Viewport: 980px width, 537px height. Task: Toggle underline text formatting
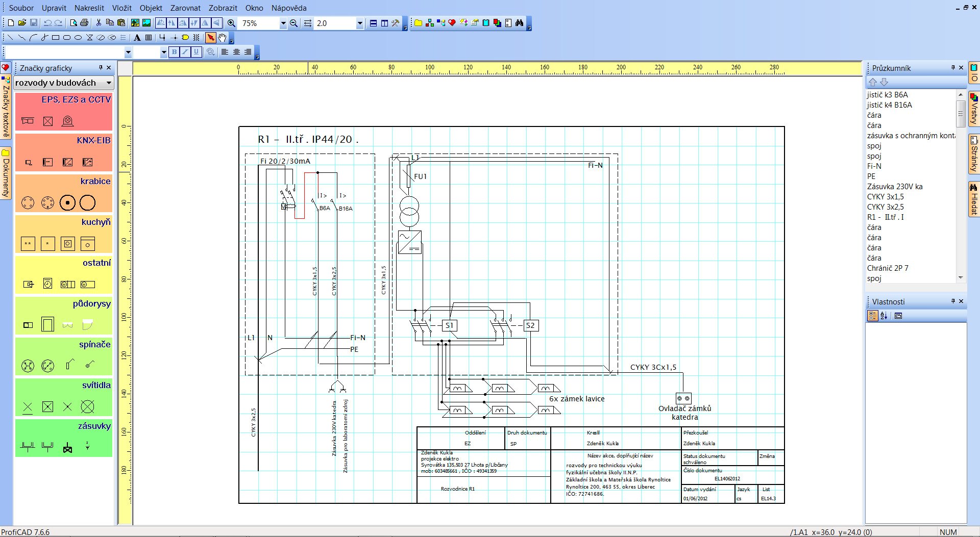click(x=196, y=52)
